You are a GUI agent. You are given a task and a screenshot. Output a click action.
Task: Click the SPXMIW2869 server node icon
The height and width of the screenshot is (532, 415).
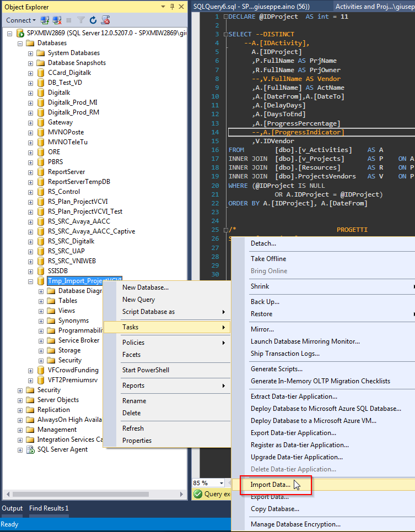coord(20,33)
